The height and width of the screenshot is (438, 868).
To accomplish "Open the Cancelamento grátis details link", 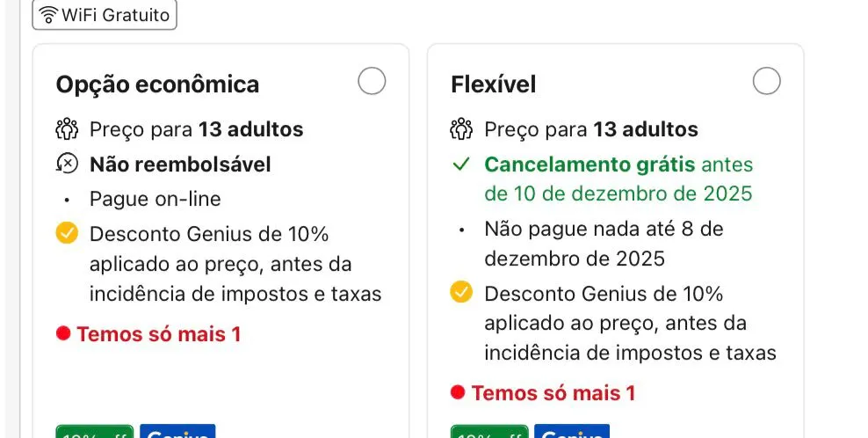I will click(589, 164).
